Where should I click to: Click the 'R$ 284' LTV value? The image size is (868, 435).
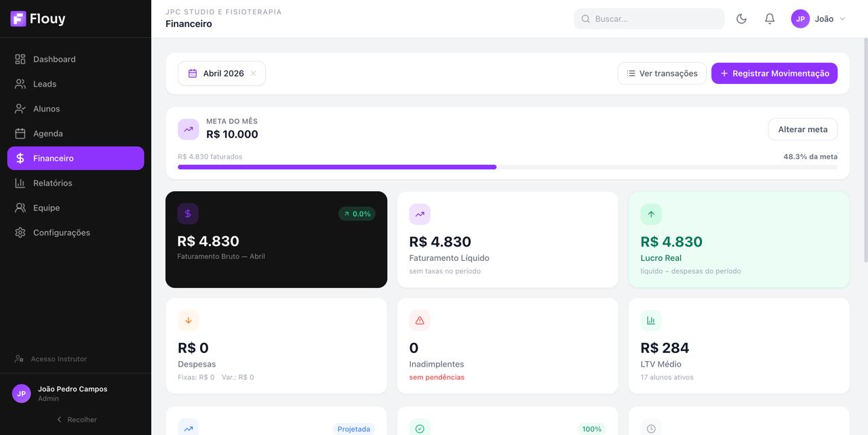point(665,348)
